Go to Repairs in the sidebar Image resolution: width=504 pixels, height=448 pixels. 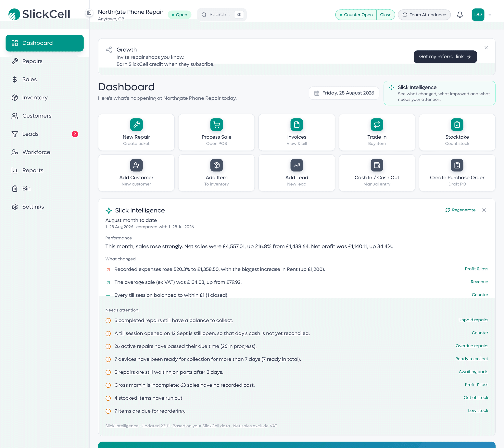tap(45, 61)
